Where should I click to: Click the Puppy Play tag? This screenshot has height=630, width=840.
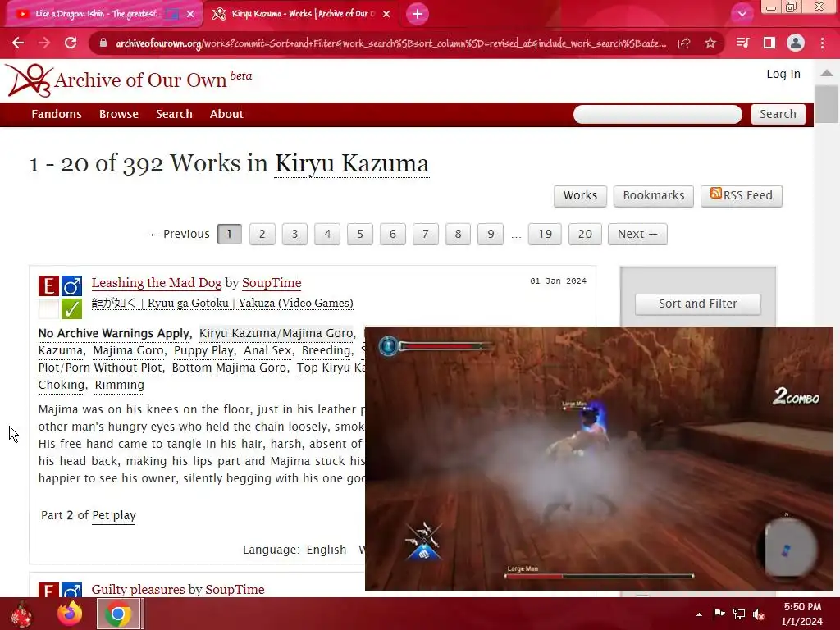click(x=203, y=350)
